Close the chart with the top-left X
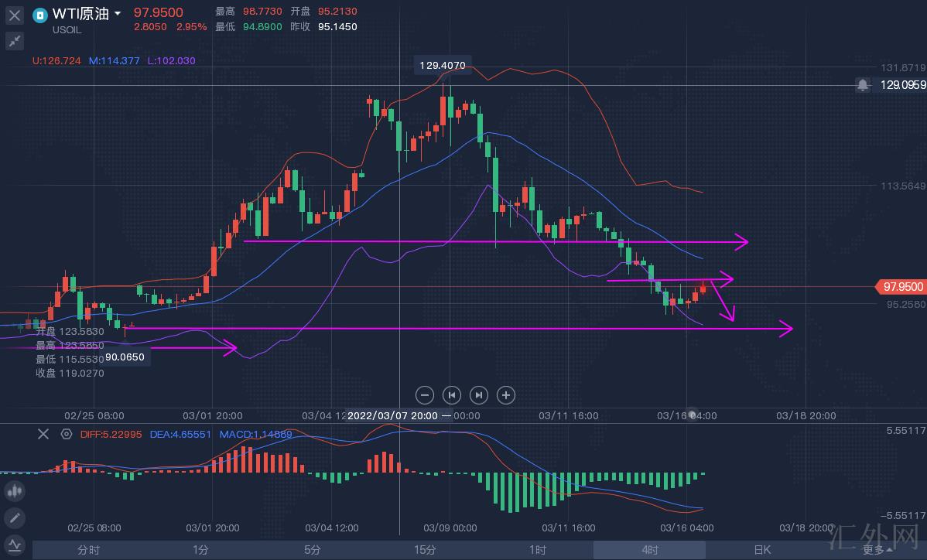The height and width of the screenshot is (560, 927). (15, 14)
